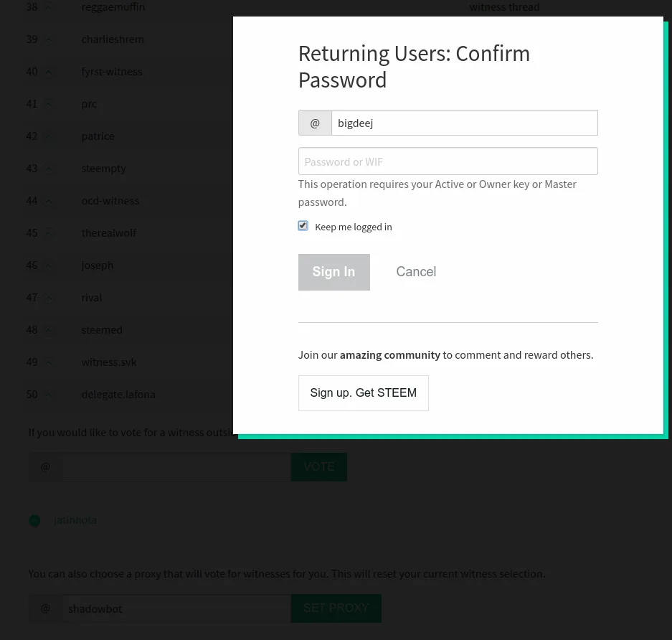Image resolution: width=672 pixels, height=640 pixels.
Task: Click the grayed Sign In button
Action: click(334, 272)
